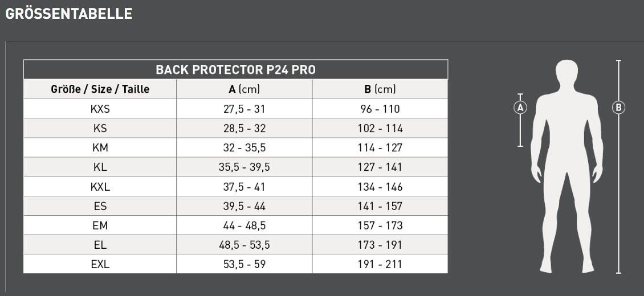Click the circled B measurement marker
Viewport: 644px width, 296px height.
pyautogui.click(x=618, y=108)
